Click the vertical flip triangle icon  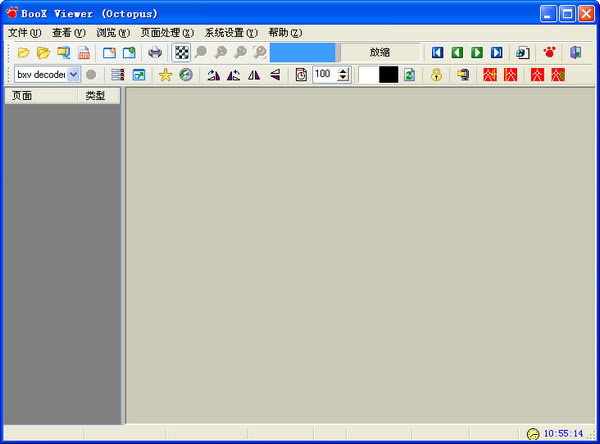[x=275, y=75]
